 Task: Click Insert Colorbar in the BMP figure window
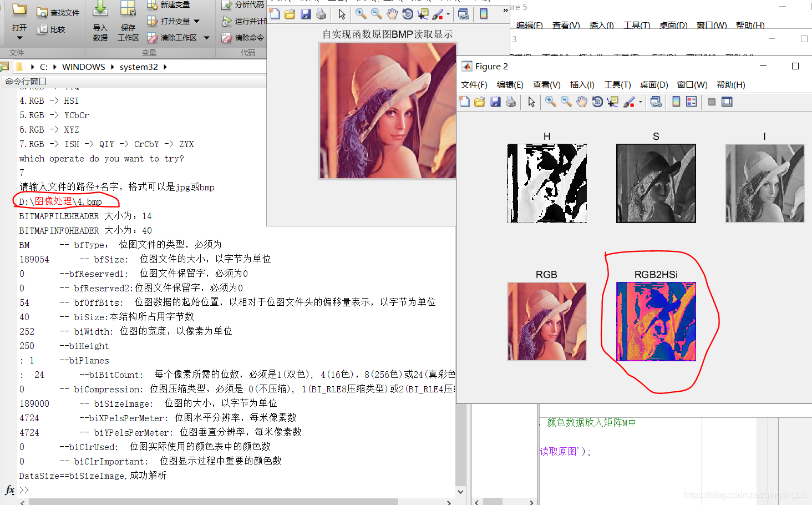point(484,14)
